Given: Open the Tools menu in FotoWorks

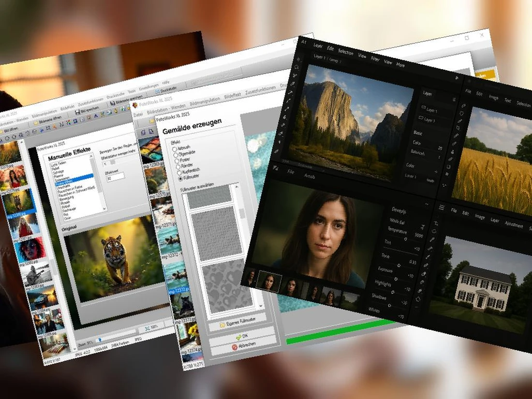Looking at the screenshot, I should [x=131, y=91].
